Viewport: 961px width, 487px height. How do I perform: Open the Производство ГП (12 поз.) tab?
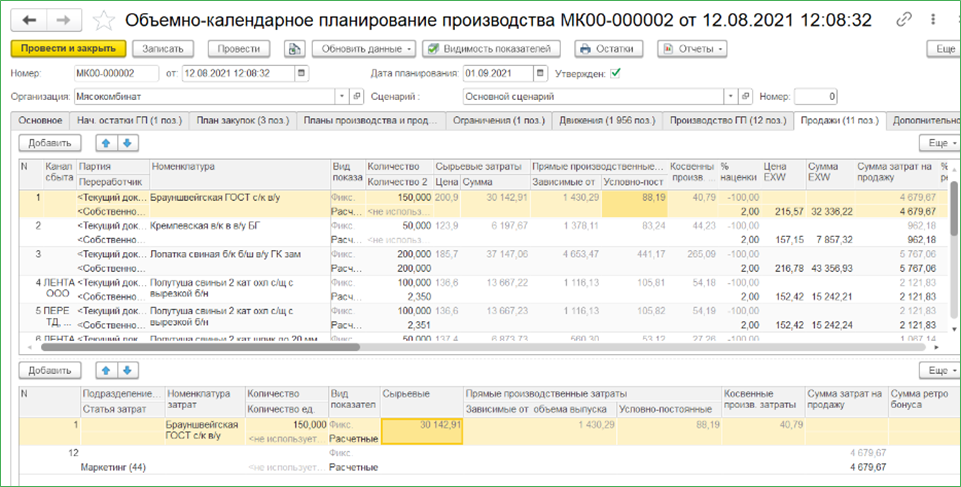tap(727, 121)
